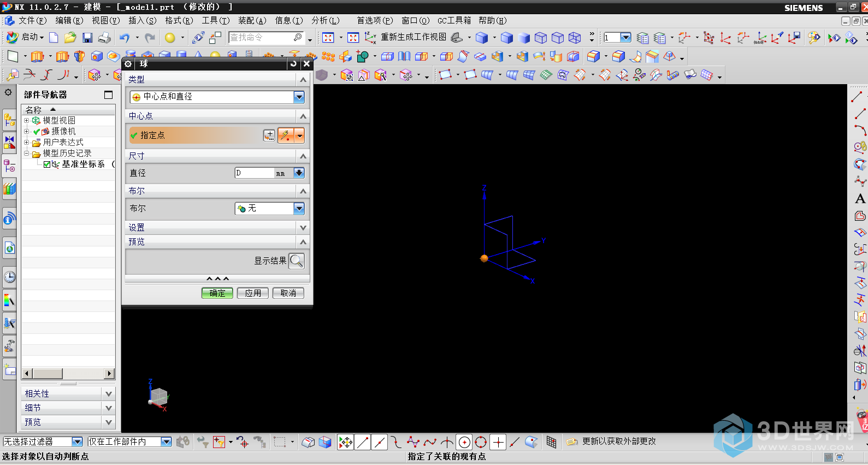Image resolution: width=868 pixels, height=465 pixels.
Task: Open the inferred point type dropdown arrow
Action: click(299, 136)
